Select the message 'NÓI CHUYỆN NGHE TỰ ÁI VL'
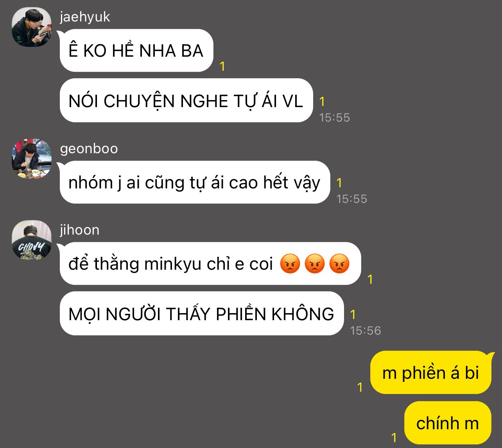The height and width of the screenshot is (448, 502). click(186, 100)
